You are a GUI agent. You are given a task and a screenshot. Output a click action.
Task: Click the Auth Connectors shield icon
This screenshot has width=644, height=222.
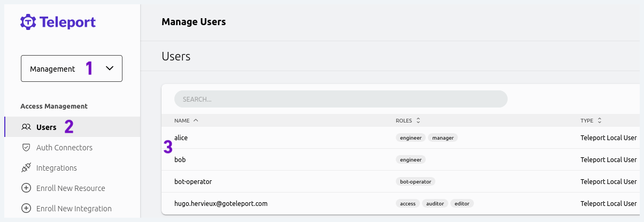pos(26,148)
